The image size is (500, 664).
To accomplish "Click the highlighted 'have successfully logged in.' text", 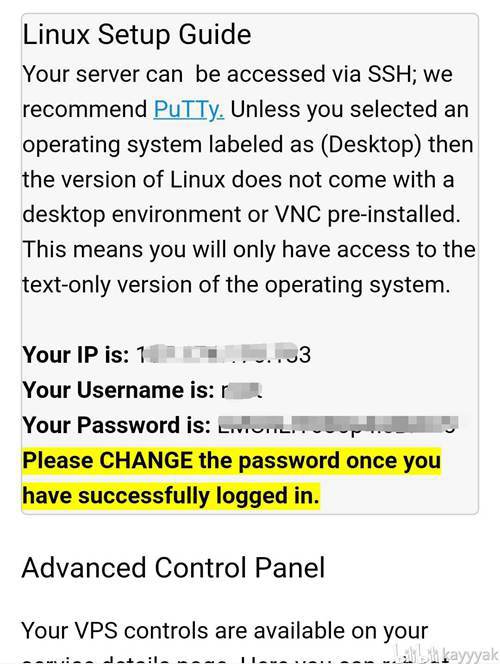I will point(171,495).
